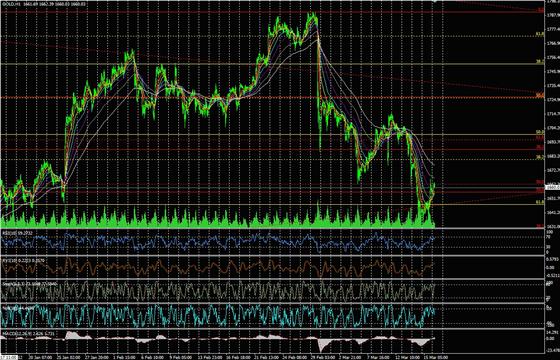Screen dimensions: 560x360
Task: Click the chart shift triangle marker at top
Action: pyautogui.click(x=435, y=2)
